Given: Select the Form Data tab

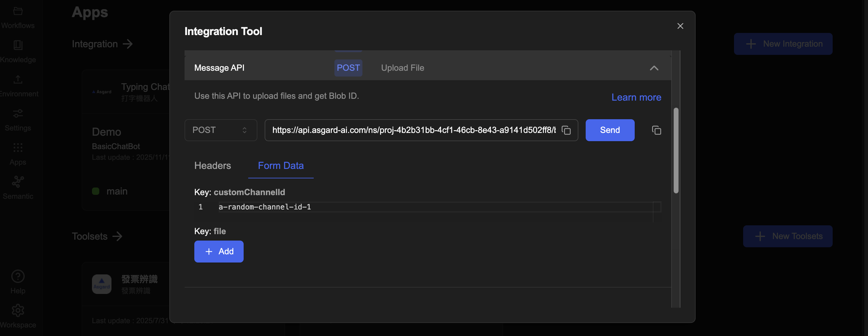Looking at the screenshot, I should click(280, 166).
